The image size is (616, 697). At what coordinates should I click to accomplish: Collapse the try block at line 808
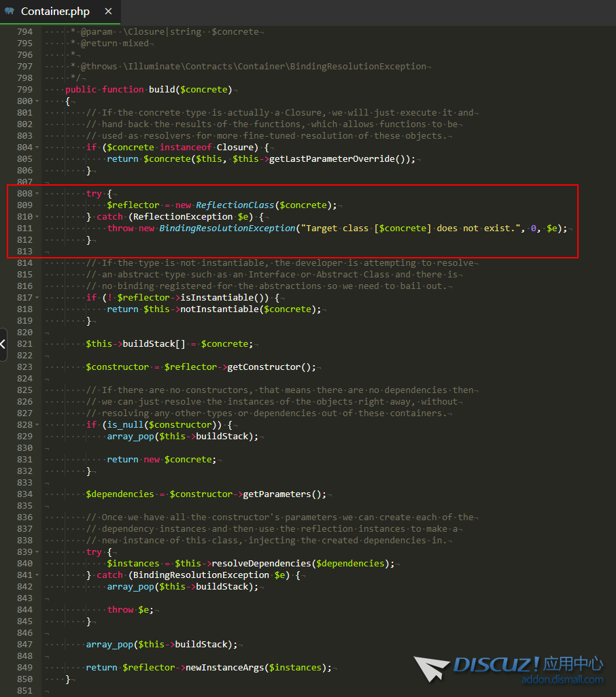coord(37,194)
